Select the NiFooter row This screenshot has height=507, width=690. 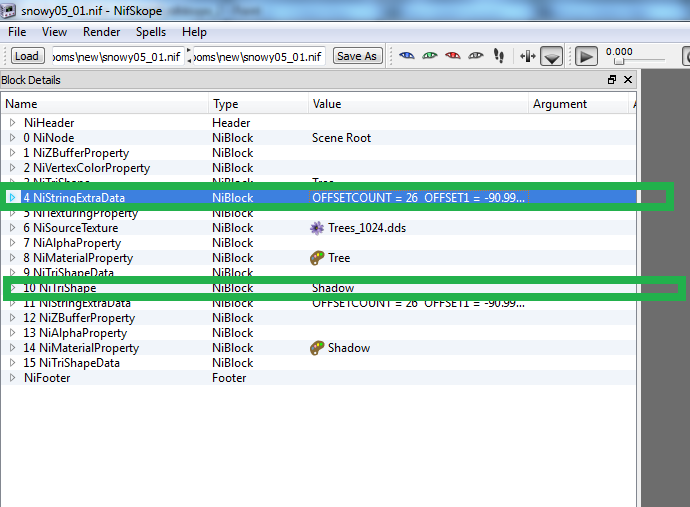319,378
